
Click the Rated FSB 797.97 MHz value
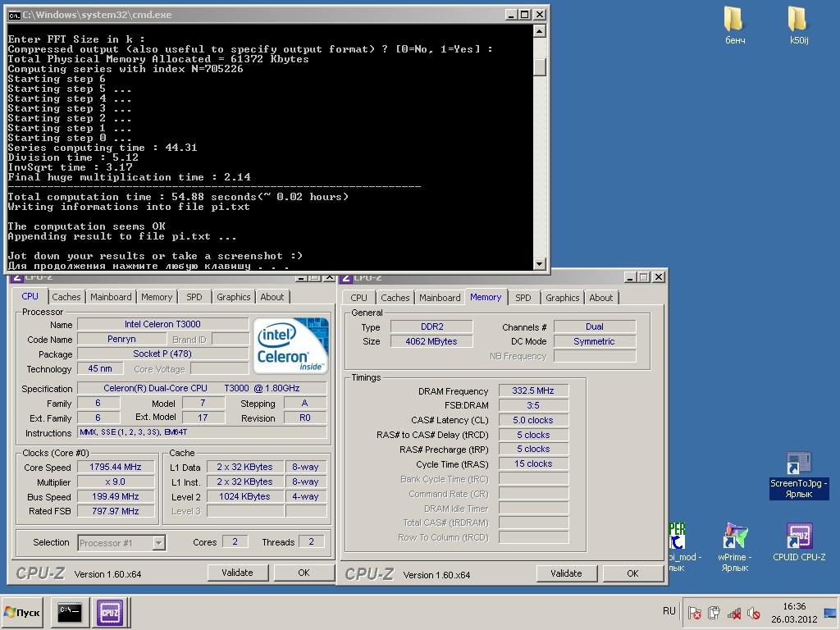coord(116,511)
